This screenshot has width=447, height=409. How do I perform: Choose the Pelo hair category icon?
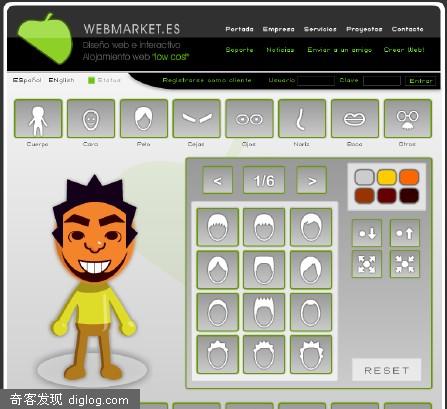(144, 118)
